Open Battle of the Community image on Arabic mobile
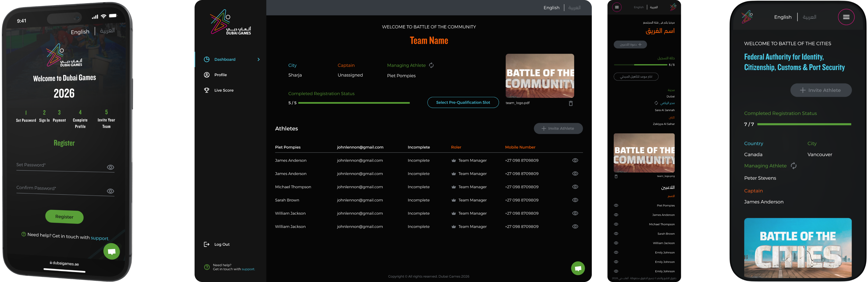This screenshot has width=868, height=282. coord(644,153)
